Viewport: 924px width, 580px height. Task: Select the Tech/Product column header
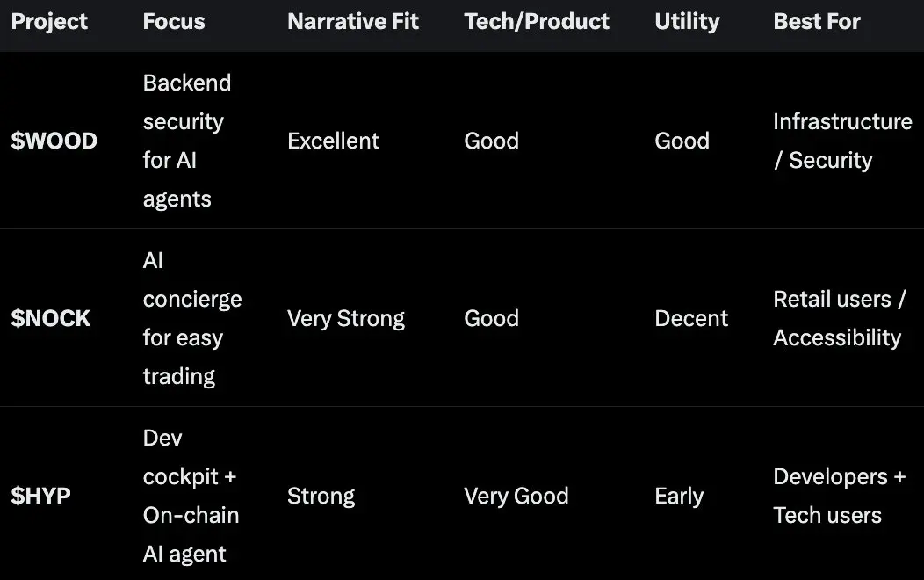[537, 22]
